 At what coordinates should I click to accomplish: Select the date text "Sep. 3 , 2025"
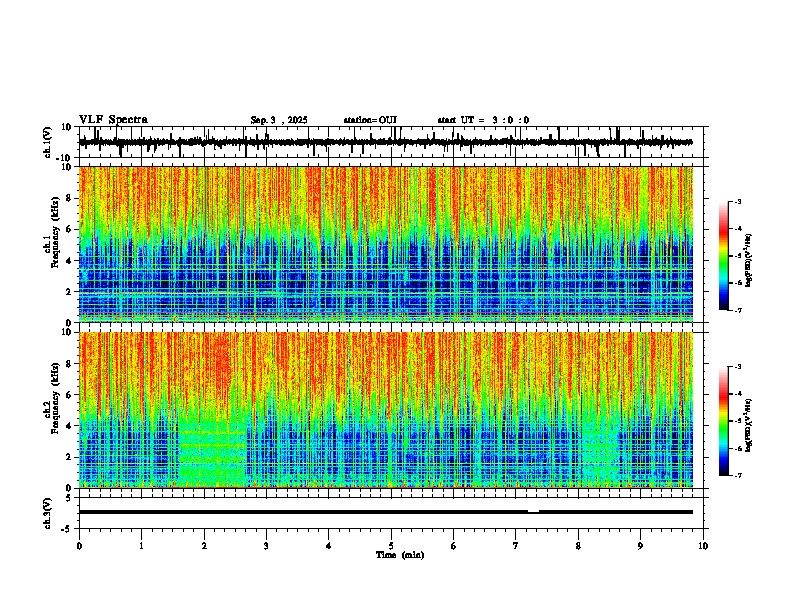pos(279,120)
